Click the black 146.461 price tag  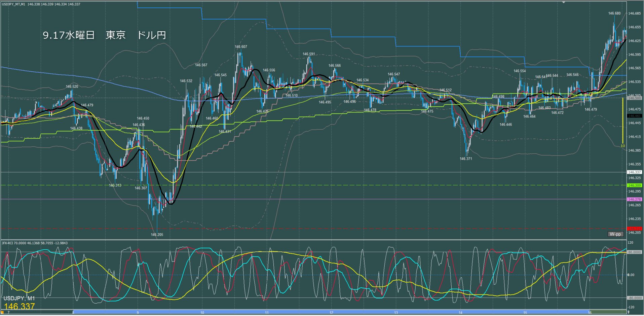tap(634, 116)
